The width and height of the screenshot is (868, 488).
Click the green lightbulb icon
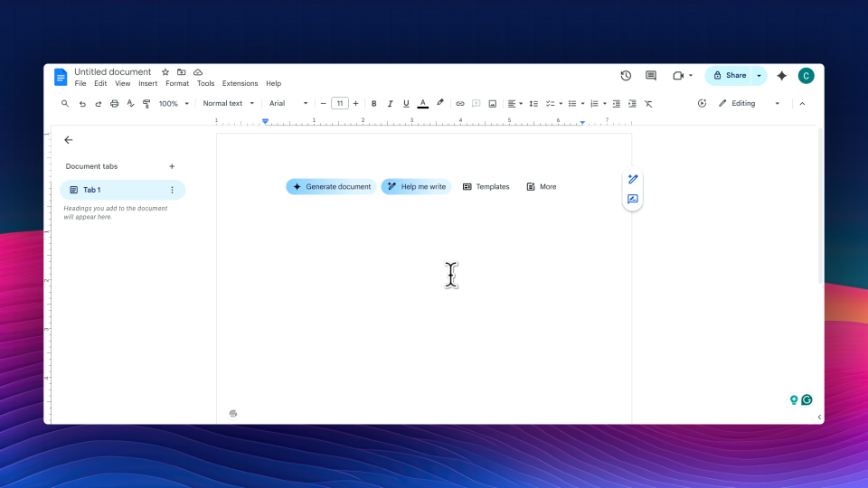click(793, 399)
